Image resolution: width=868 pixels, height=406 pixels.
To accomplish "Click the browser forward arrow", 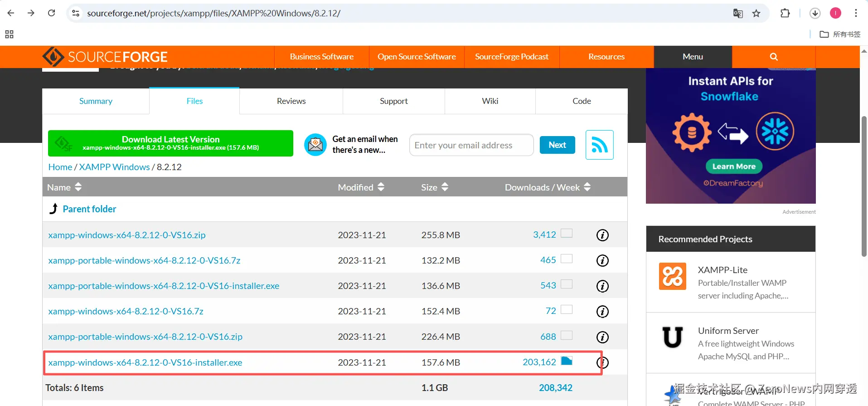I will (31, 13).
